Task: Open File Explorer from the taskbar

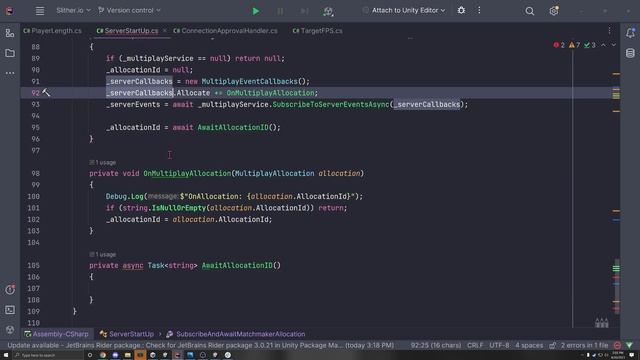Action: [x=128, y=355]
